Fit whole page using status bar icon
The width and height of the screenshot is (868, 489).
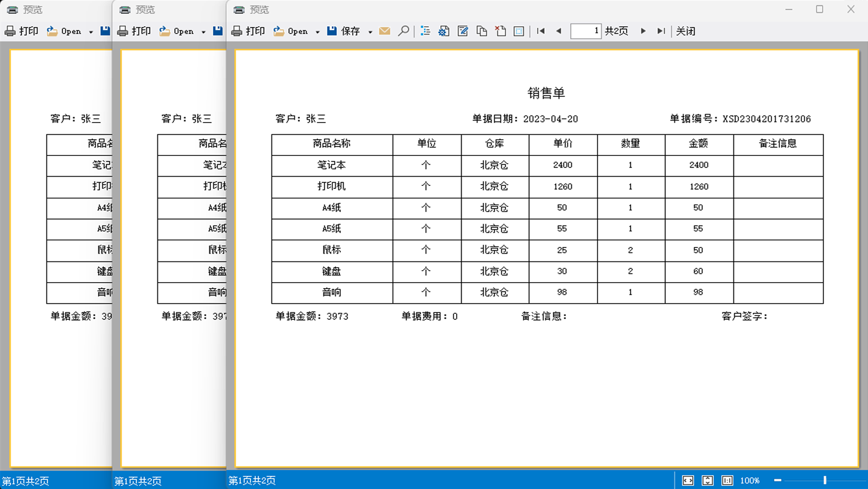point(708,480)
